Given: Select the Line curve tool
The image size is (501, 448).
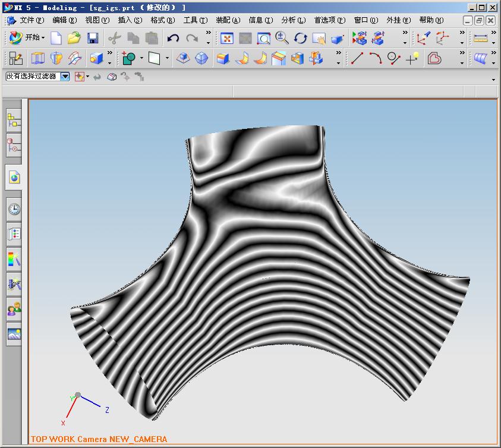Looking at the screenshot, I should (x=357, y=58).
